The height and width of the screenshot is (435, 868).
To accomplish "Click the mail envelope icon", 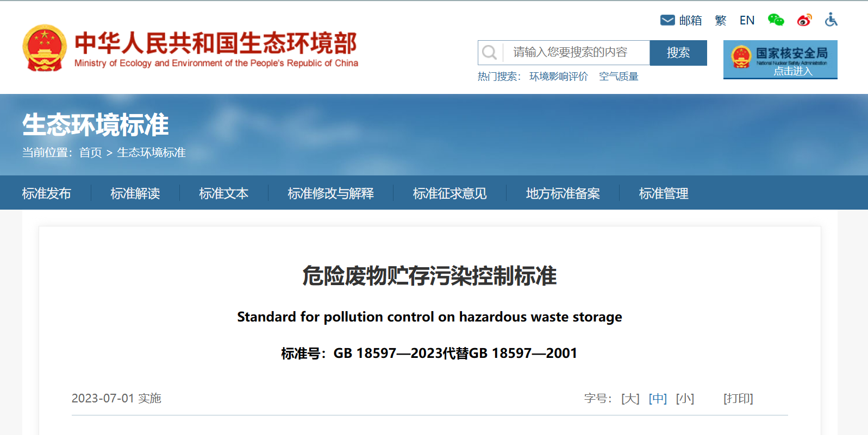I will coord(667,20).
